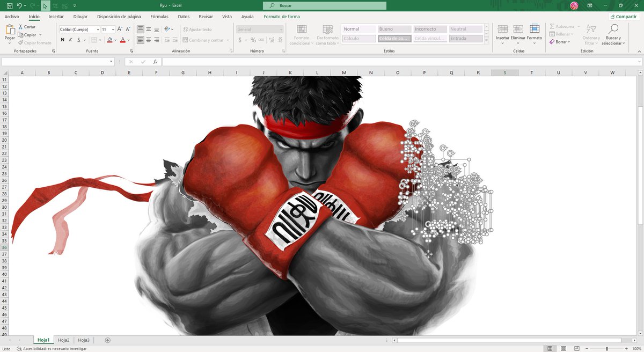Click the Eliminar cells icon
Viewport: 644px width, 352px height.
(x=518, y=28)
